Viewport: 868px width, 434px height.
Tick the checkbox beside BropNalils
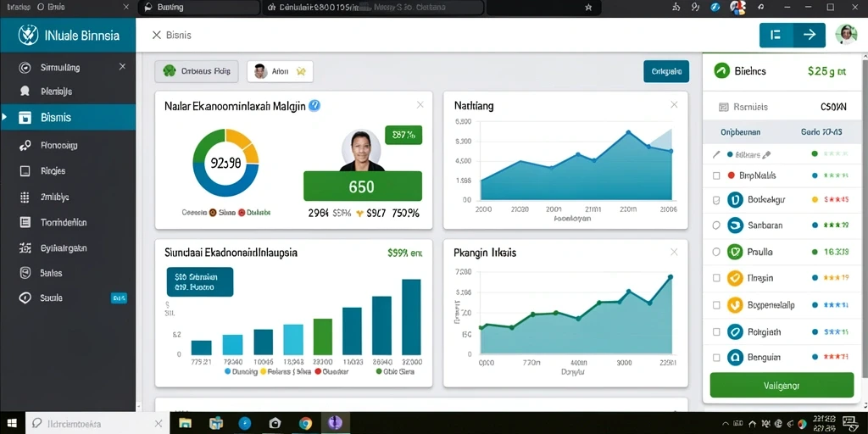click(x=716, y=175)
